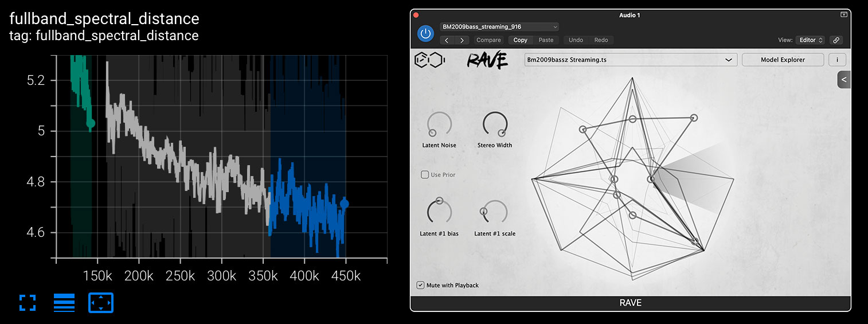Viewport: 868px width, 324px height.
Task: Click the Compare button
Action: point(488,40)
